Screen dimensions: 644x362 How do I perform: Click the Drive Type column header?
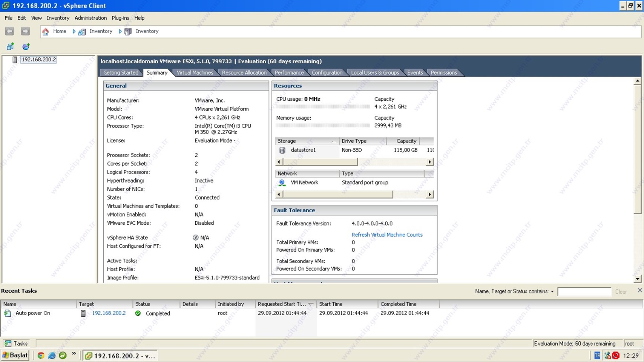click(x=363, y=141)
